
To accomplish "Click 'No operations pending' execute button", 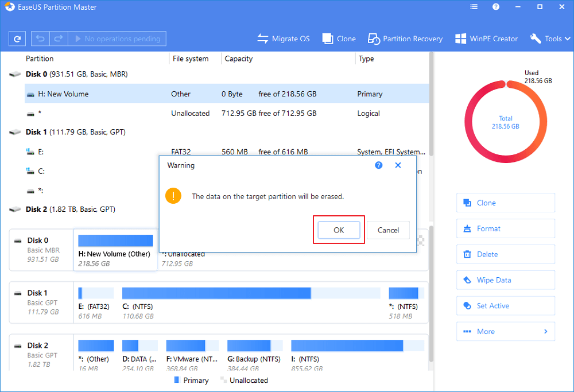I will 117,38.
